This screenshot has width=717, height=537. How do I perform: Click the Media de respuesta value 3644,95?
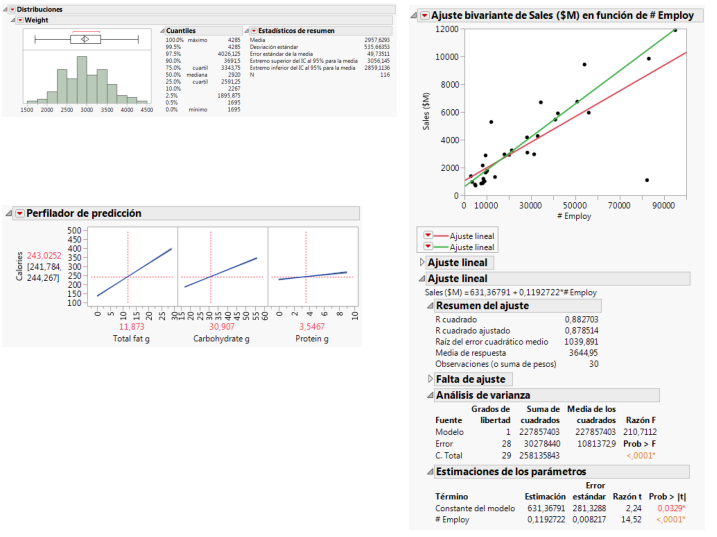click(583, 353)
